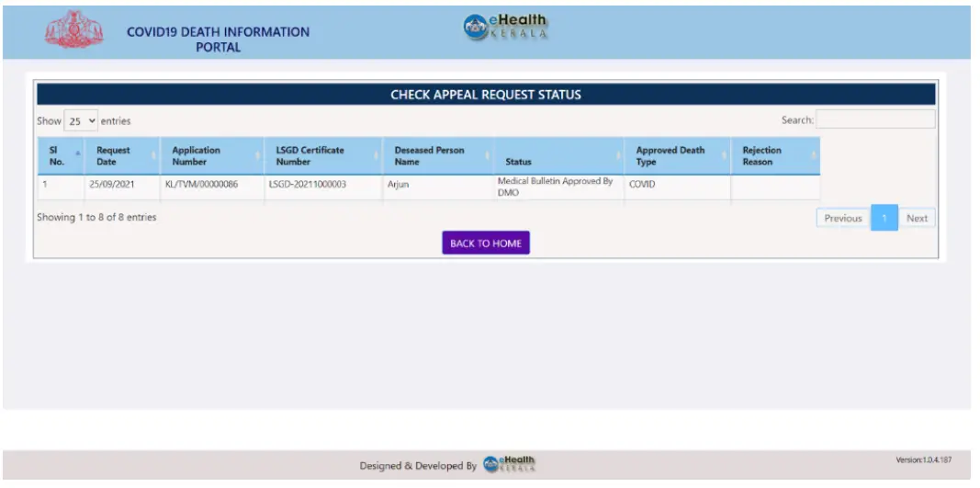
Task: Go to the Next page
Action: point(917,219)
